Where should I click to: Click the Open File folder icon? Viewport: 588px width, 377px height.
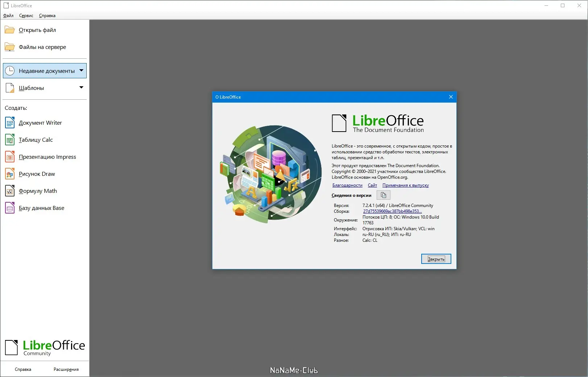click(10, 30)
